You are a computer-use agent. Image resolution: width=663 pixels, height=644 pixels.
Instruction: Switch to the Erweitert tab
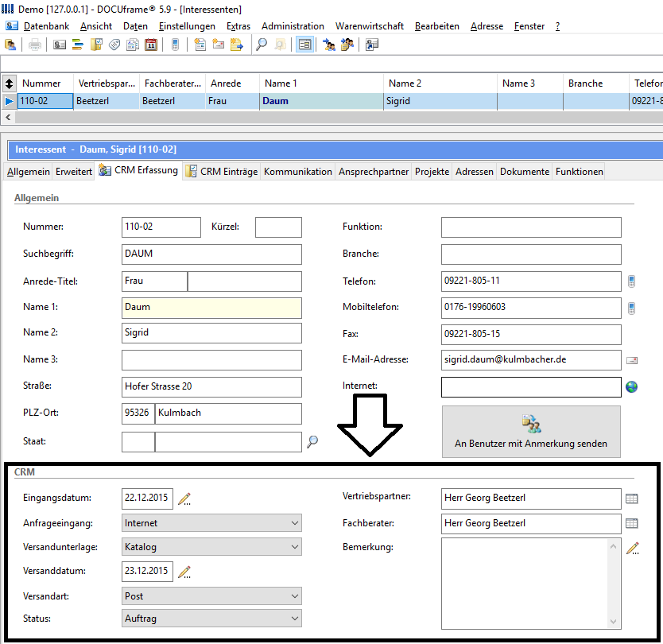tap(74, 172)
